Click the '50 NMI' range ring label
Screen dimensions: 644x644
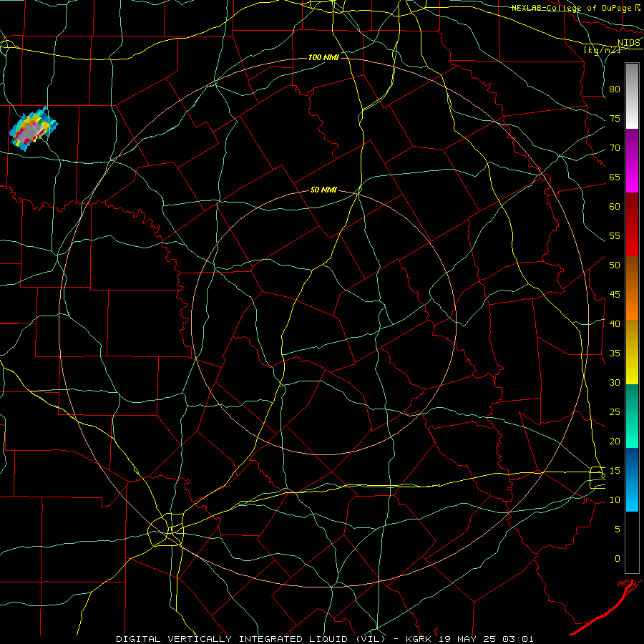[x=323, y=190]
